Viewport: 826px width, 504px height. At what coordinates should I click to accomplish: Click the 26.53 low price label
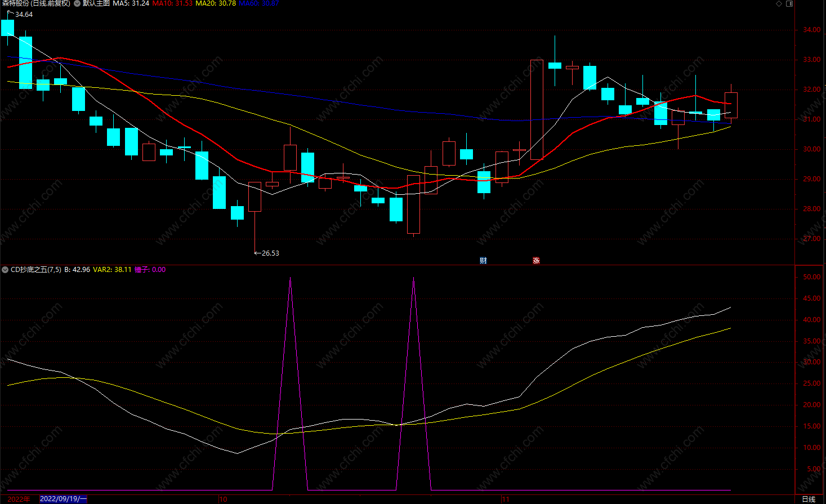coord(270,253)
